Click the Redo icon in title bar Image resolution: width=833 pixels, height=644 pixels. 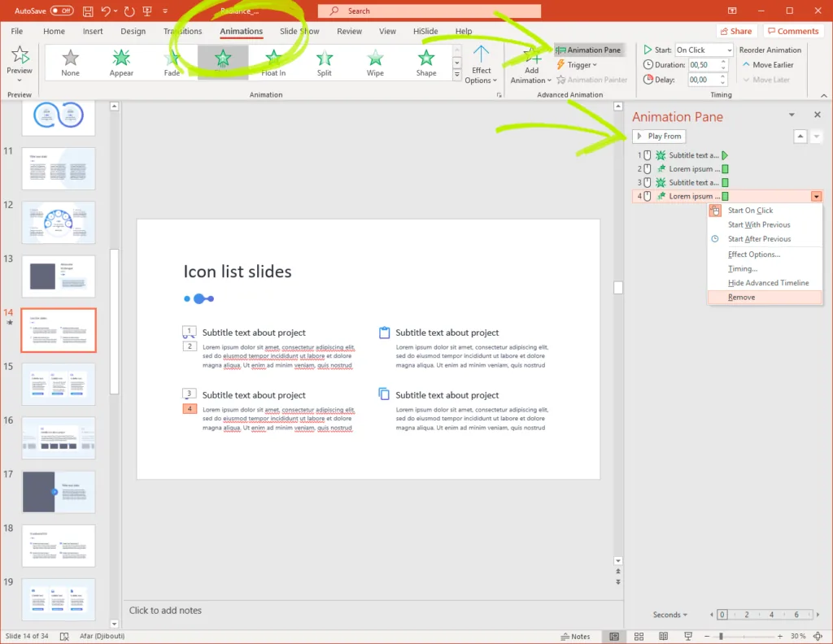tap(129, 11)
